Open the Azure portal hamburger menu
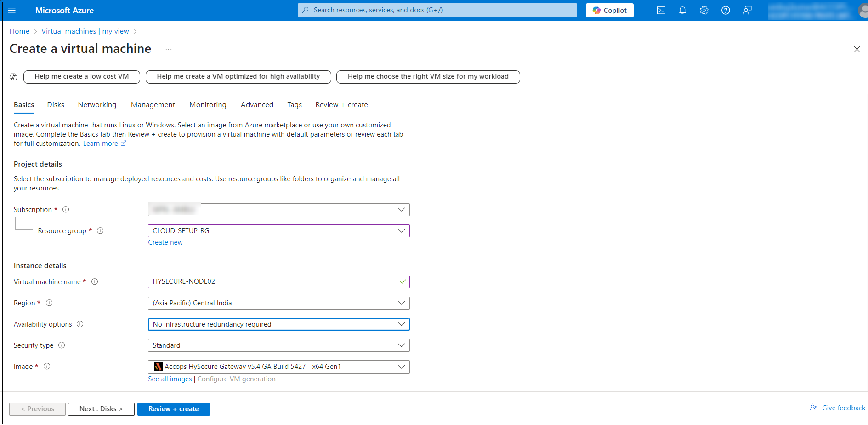Image resolution: width=868 pixels, height=425 pixels. tap(12, 10)
